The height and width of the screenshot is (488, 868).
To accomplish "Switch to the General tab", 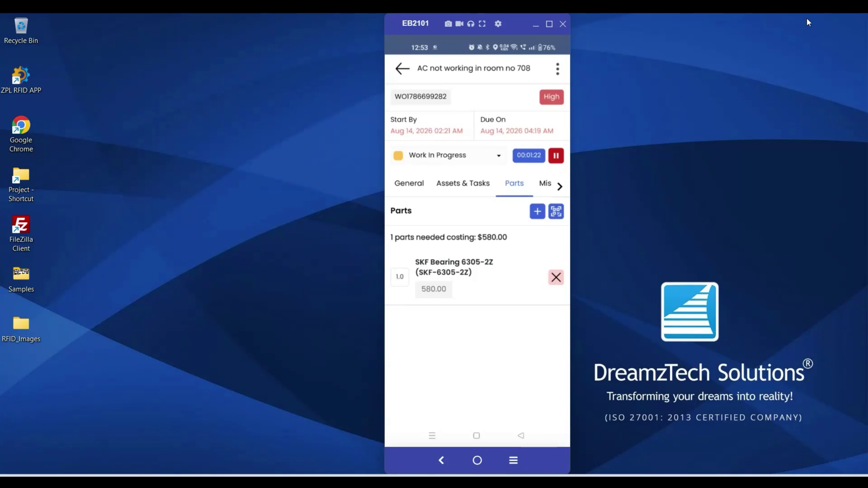I will coord(409,183).
